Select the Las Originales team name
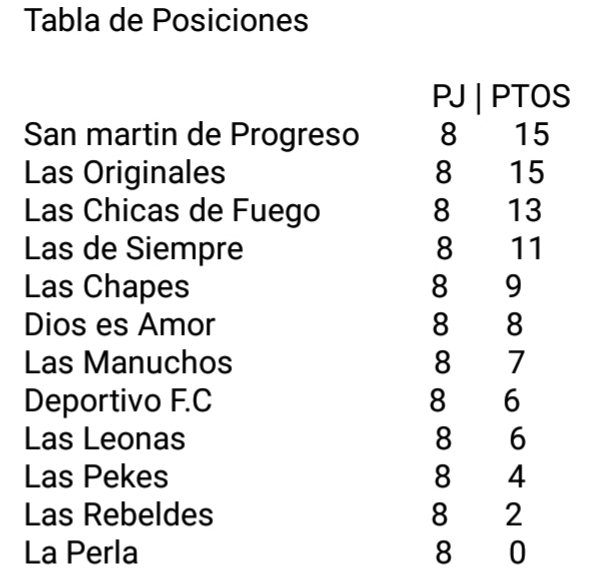Viewport: 610px width, 575px height. pos(124,173)
